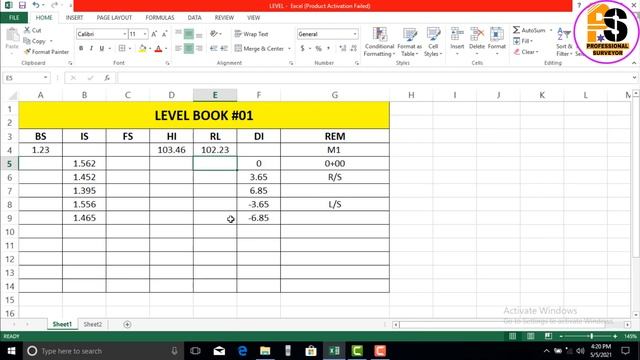This screenshot has height=360, width=640.
Task: Open the Calibri font name dropdown
Action: point(124,34)
